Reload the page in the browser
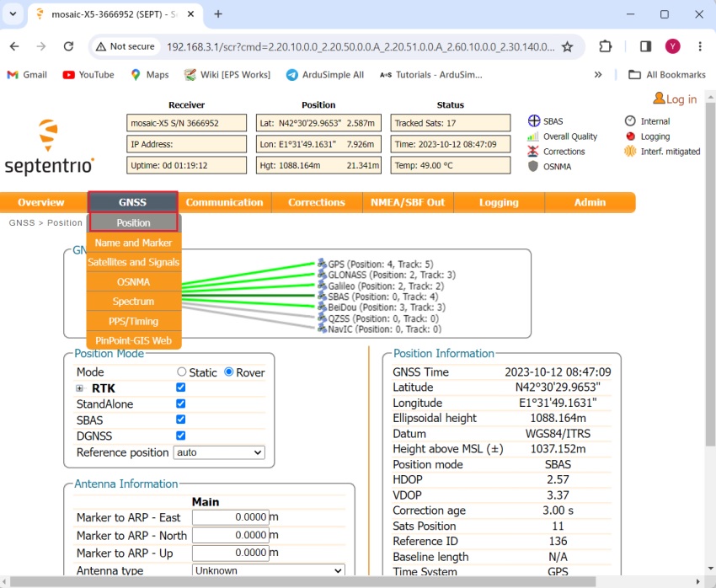This screenshot has width=716, height=588. (x=69, y=47)
